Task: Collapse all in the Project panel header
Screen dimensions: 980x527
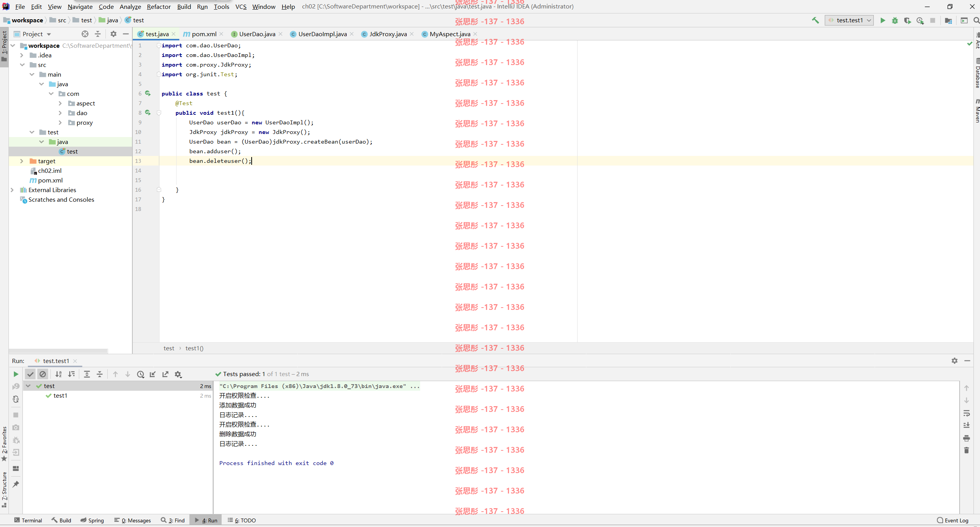Action: [98, 34]
